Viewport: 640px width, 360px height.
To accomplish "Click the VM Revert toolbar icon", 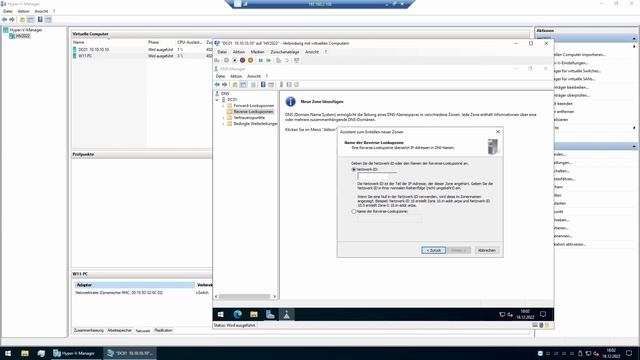I will click(287, 60).
